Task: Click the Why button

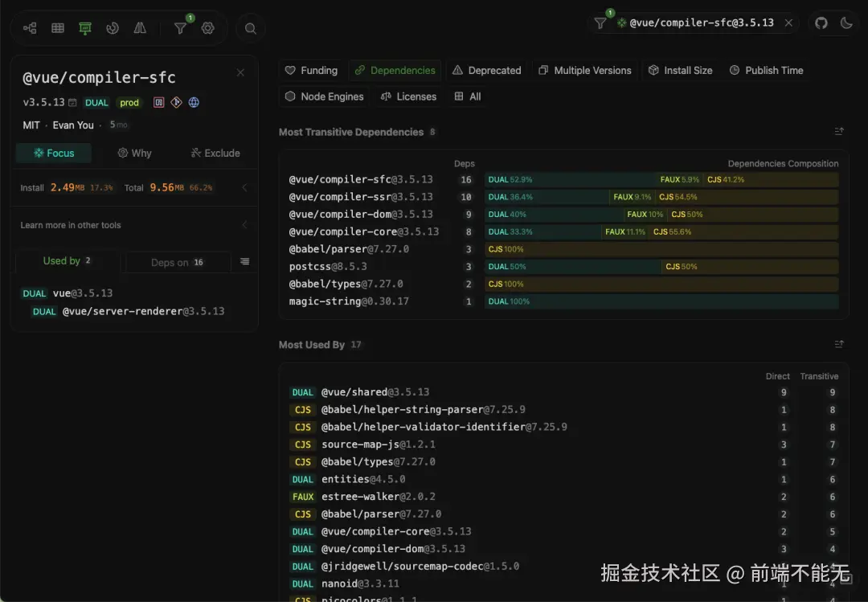Action: pyautogui.click(x=134, y=153)
